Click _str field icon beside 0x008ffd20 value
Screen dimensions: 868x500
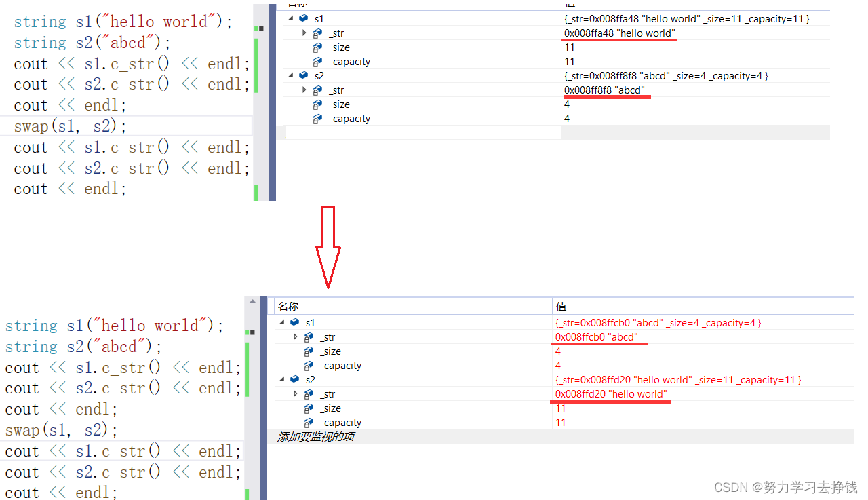pos(309,394)
